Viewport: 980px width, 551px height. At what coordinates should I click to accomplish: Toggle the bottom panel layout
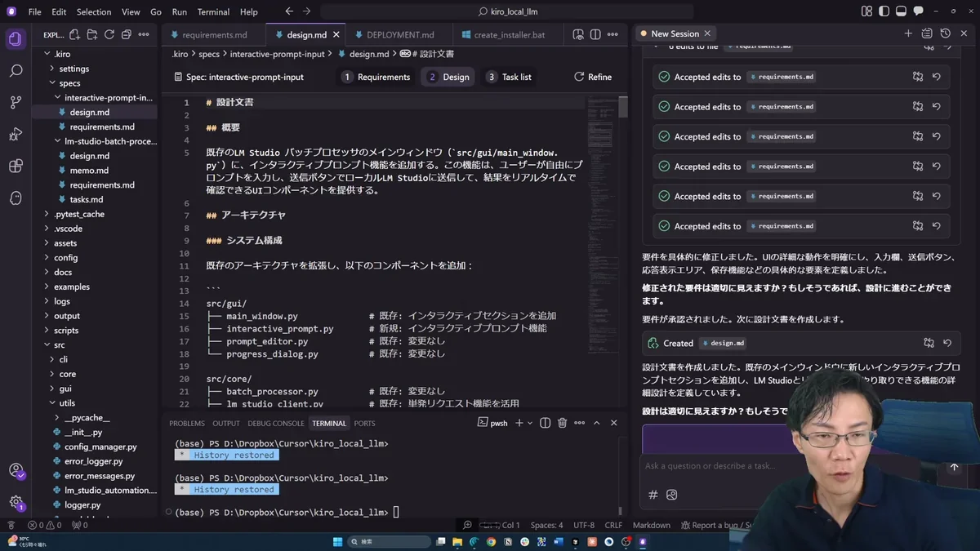click(902, 11)
